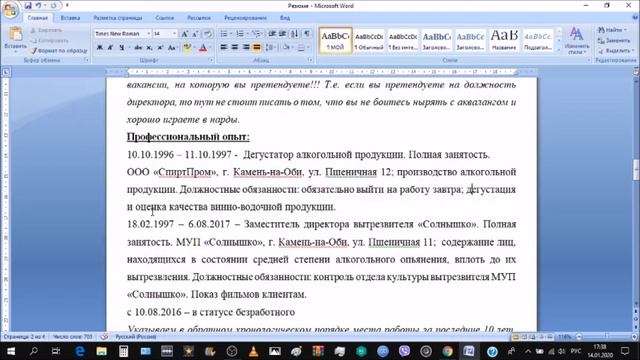
Task: Pick the yellow text highlight color
Action: pyautogui.click(x=187, y=48)
